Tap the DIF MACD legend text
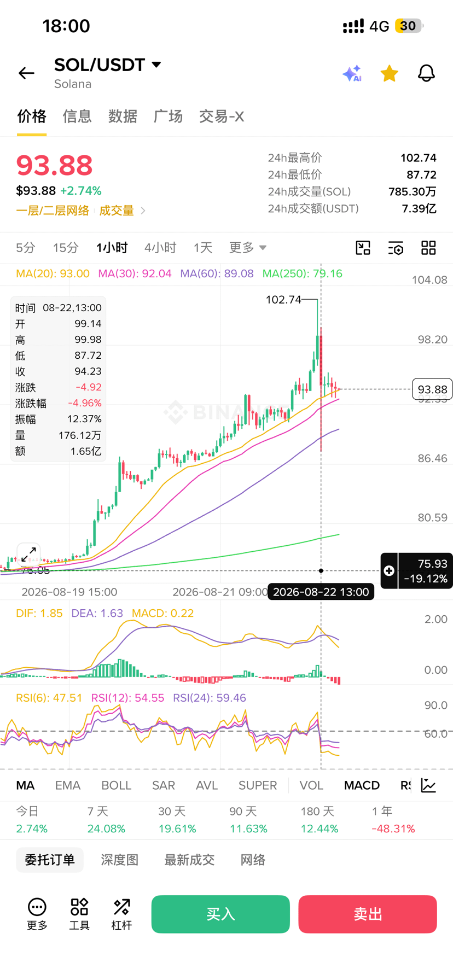The image size is (453, 980). pos(39,613)
